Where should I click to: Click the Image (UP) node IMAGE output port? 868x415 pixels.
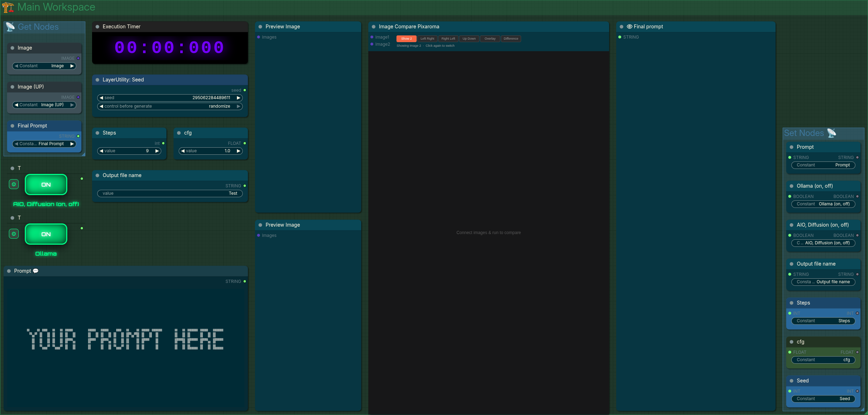(78, 97)
